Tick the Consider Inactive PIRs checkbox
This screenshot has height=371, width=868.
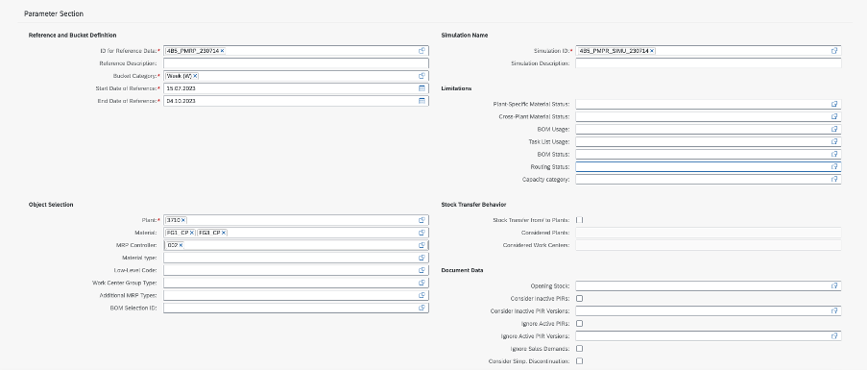click(x=580, y=299)
